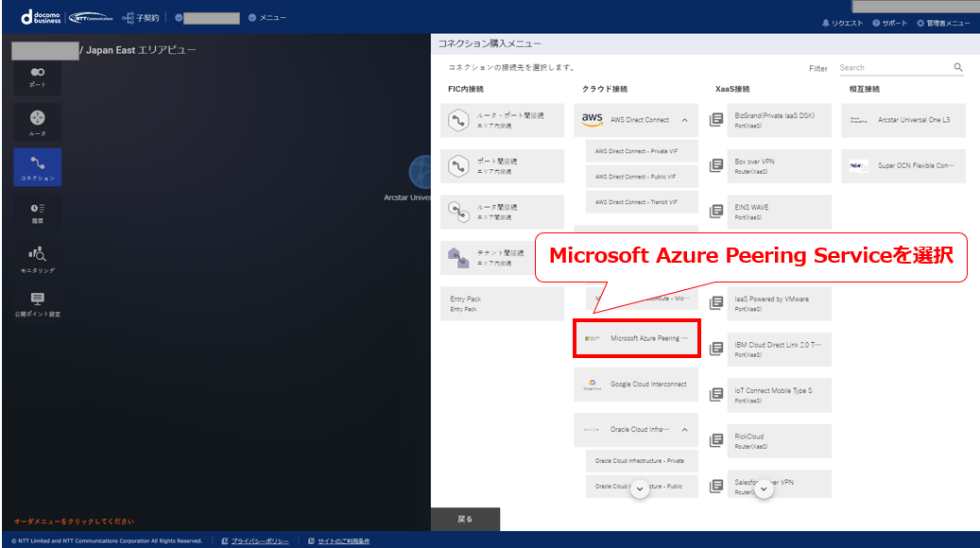Open the ルータ sidebar icon
980x548 pixels.
point(38,122)
